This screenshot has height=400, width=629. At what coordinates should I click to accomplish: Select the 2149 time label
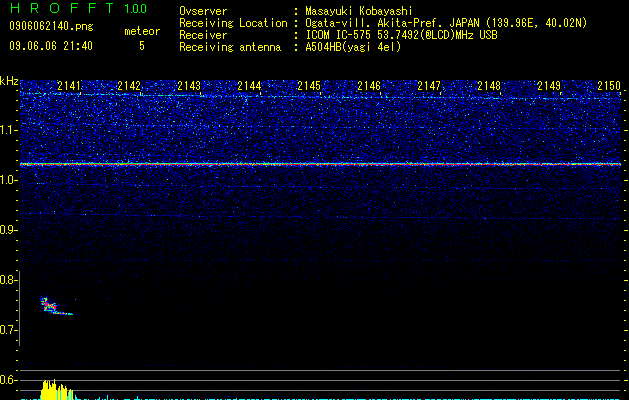point(549,86)
